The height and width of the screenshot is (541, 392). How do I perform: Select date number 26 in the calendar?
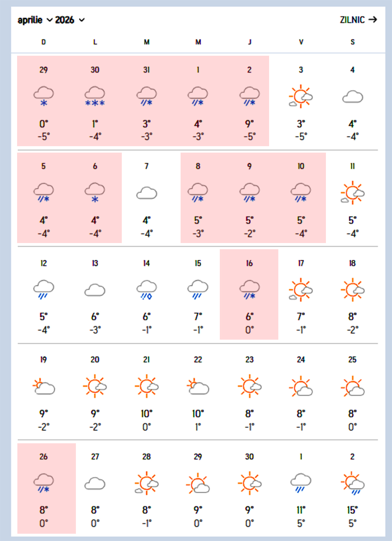[x=43, y=457]
